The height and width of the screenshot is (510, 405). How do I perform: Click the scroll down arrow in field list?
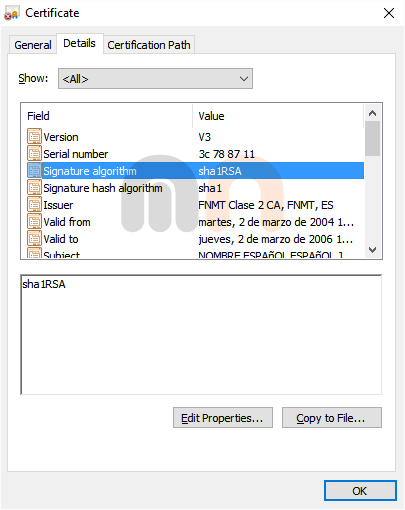coord(373,250)
